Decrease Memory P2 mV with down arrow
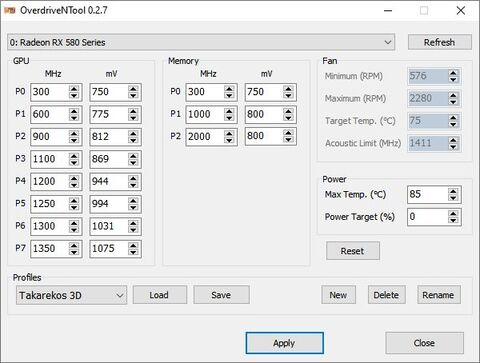This screenshot has height=363, width=480. (x=288, y=140)
